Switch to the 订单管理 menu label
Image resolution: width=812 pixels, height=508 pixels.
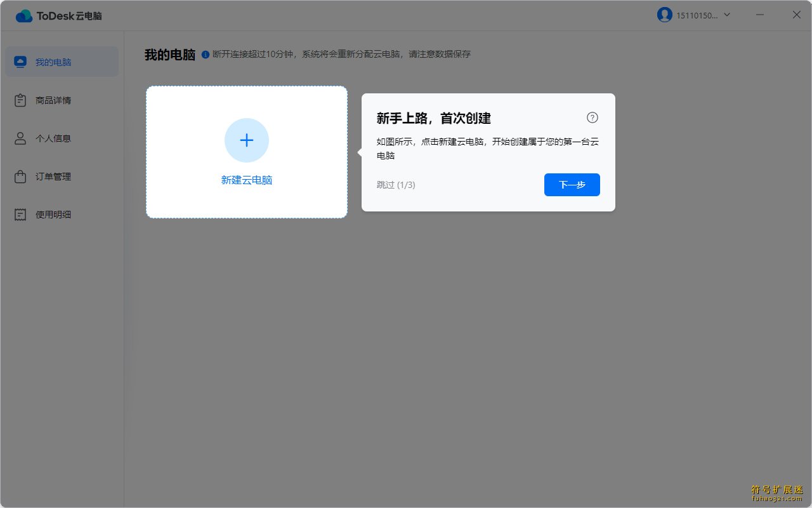pyautogui.click(x=53, y=177)
